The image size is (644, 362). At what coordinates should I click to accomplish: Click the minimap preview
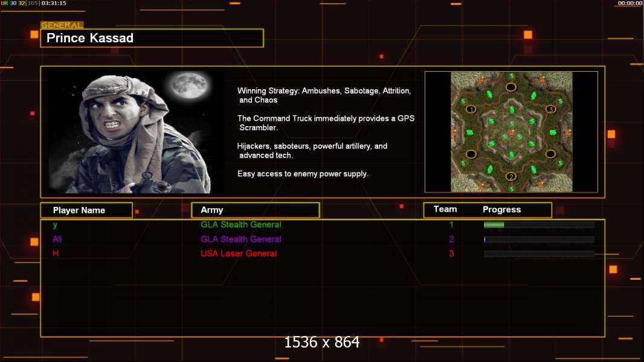click(511, 132)
